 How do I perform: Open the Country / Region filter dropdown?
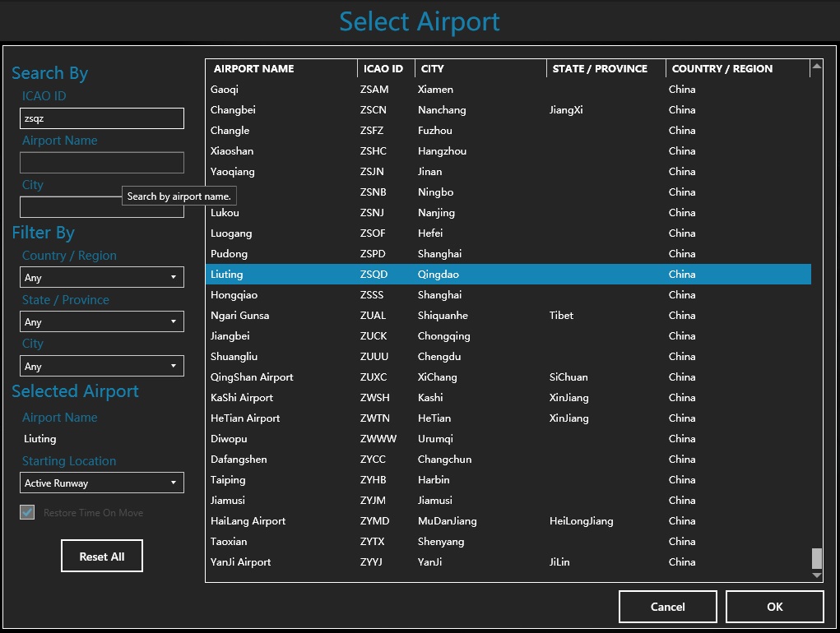coord(101,278)
